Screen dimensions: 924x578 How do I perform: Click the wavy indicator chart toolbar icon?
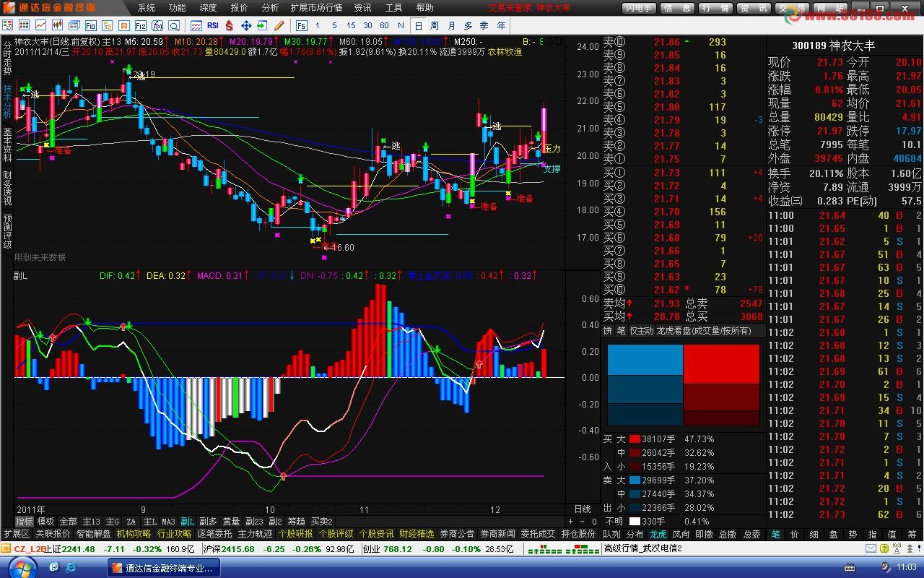coord(196,25)
